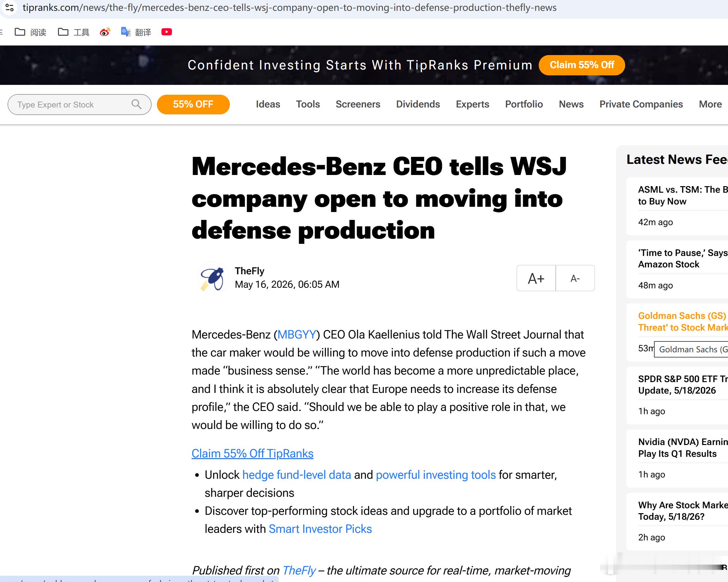This screenshot has width=728, height=582.
Task: Click TheFly author avatar
Action: pyautogui.click(x=213, y=278)
